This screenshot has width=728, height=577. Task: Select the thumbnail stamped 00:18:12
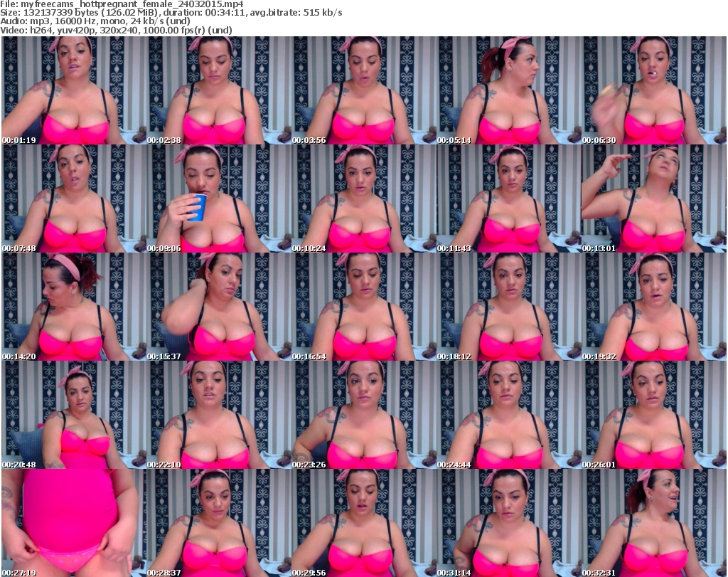[509, 307]
